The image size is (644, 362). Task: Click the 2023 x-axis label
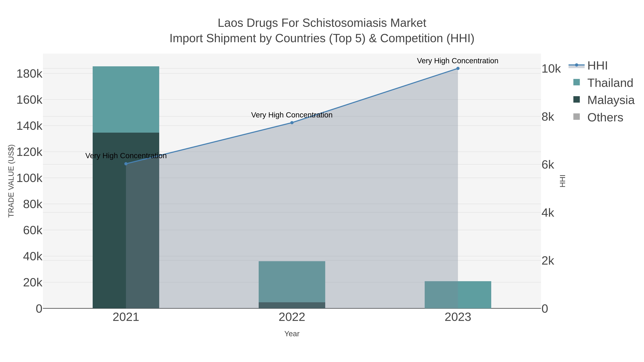[x=458, y=317]
